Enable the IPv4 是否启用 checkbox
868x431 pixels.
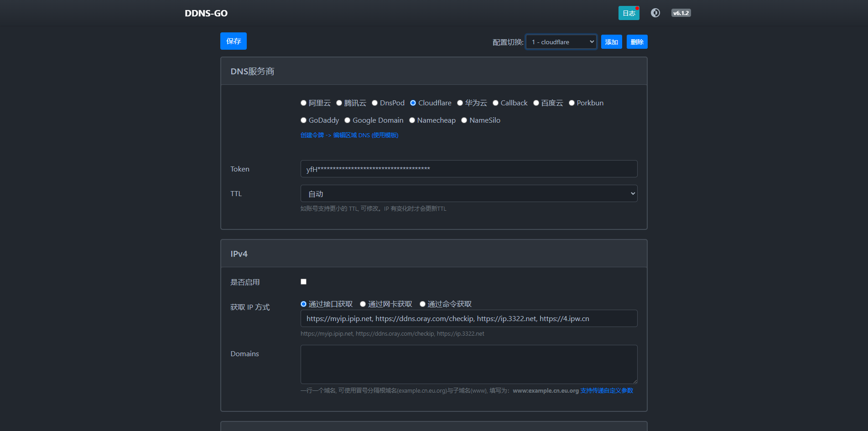click(303, 282)
